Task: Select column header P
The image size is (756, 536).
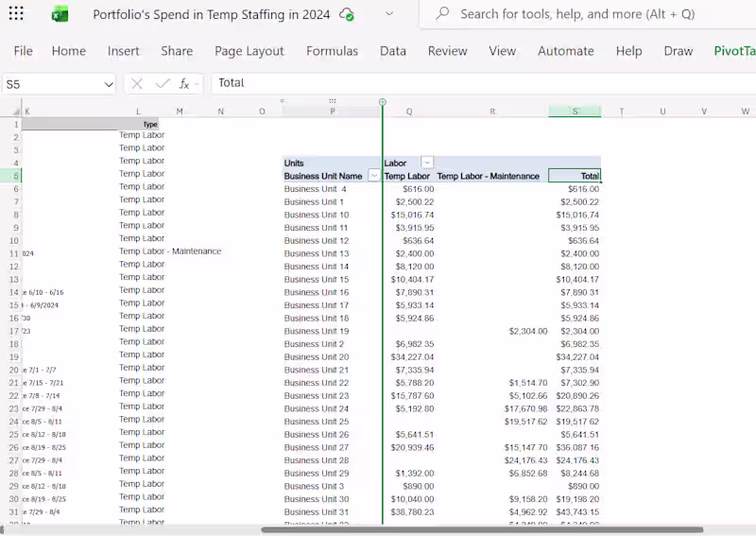Action: click(x=333, y=112)
